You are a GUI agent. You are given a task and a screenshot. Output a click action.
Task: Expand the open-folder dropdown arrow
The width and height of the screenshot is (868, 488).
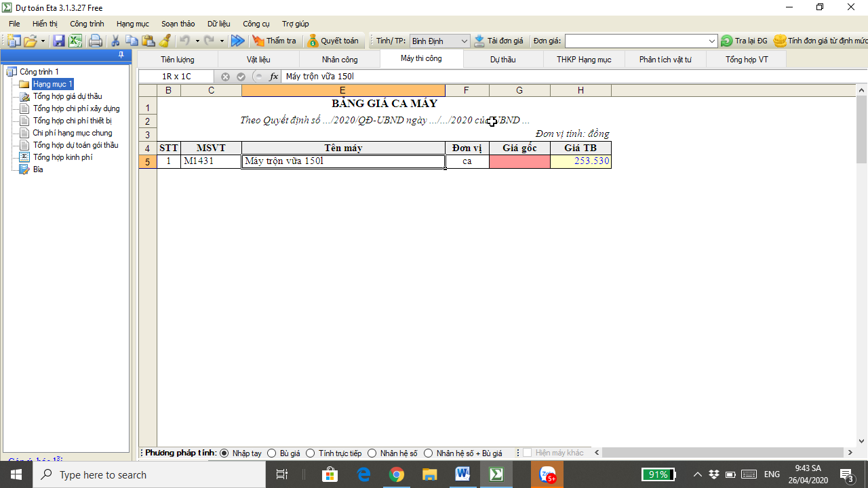click(x=43, y=41)
